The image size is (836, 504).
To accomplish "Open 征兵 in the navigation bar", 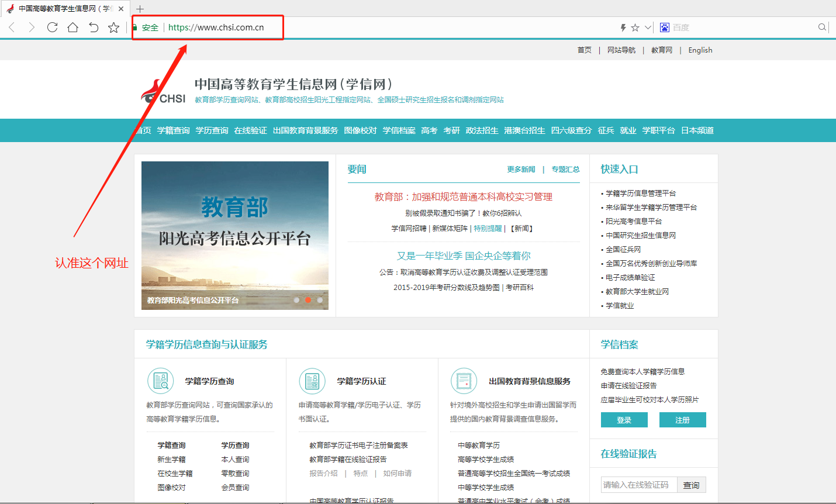I will (606, 130).
